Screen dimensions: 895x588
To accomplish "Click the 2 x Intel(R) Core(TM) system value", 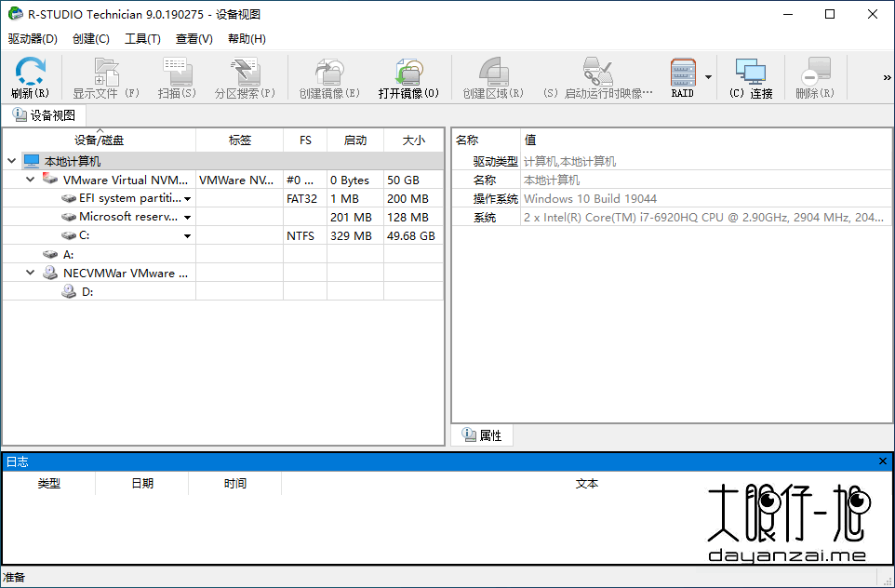I will tap(703, 218).
